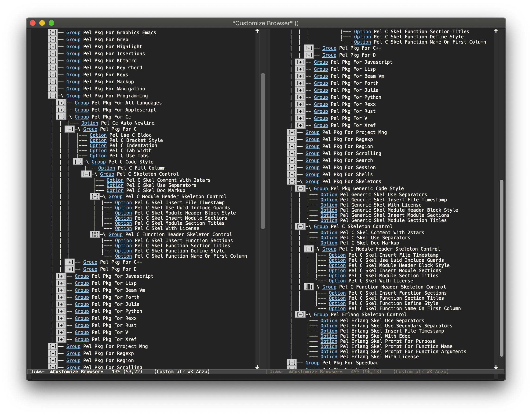This screenshot has height=415, width=532.
Task: Expand the Pel Pkg For Grep node
Action: click(x=53, y=40)
